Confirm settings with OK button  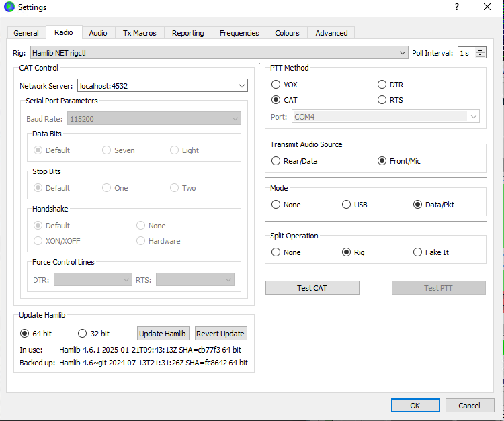point(415,406)
